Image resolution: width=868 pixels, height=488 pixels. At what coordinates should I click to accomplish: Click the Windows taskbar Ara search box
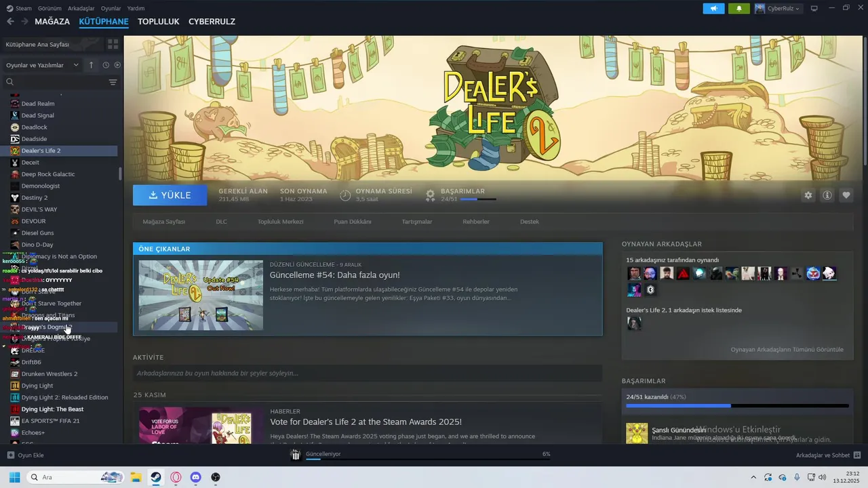75,477
